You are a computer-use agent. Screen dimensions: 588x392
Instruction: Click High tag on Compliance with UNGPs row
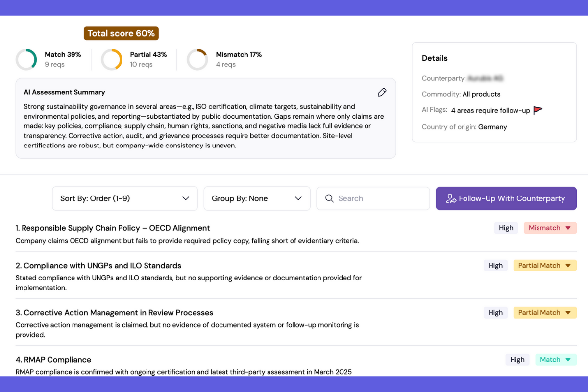[495, 265]
